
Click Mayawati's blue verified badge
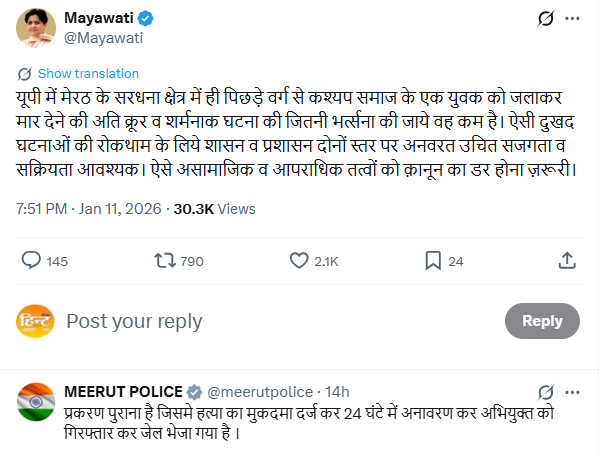(x=145, y=19)
